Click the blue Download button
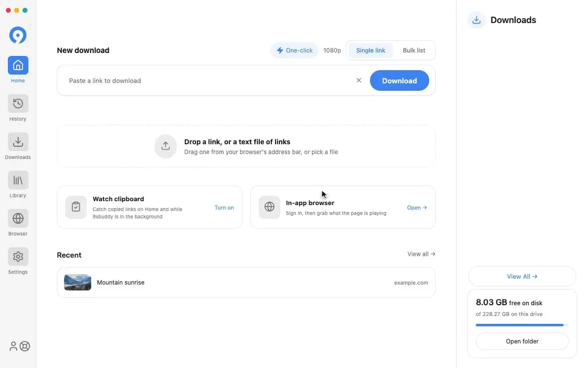 399,80
